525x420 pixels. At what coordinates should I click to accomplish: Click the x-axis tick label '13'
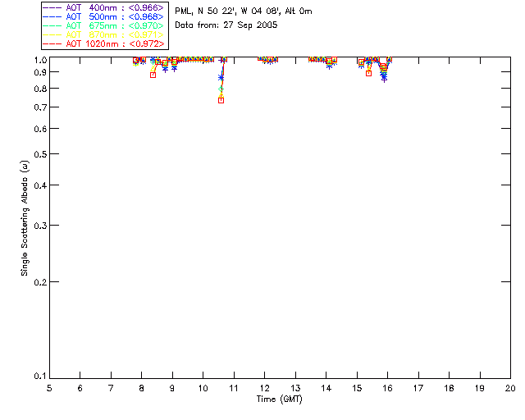coord(295,388)
